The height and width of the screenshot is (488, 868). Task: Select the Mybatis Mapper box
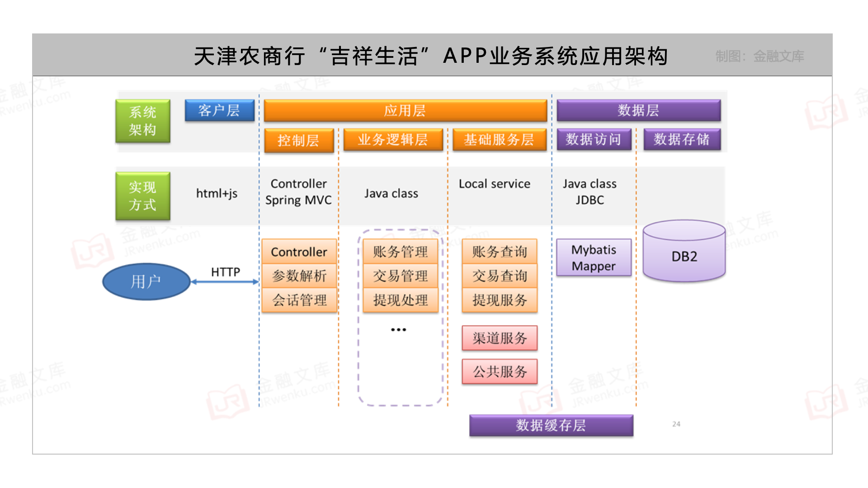click(594, 258)
